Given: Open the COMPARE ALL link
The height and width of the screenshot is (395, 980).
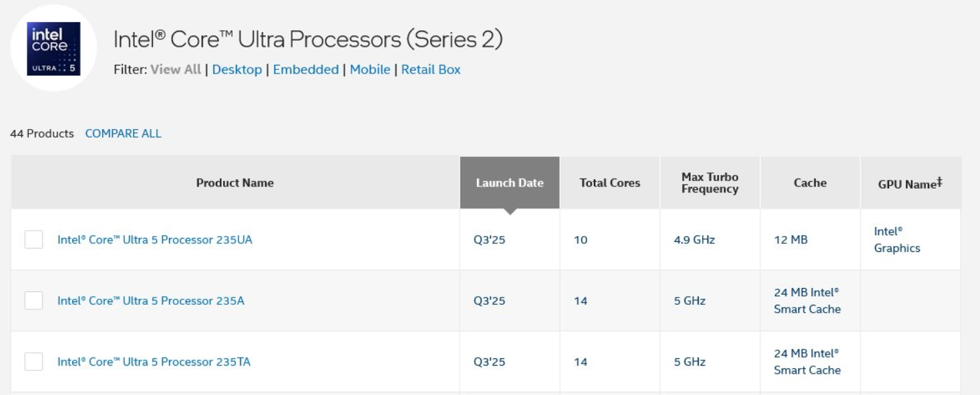Looking at the screenshot, I should (124, 134).
